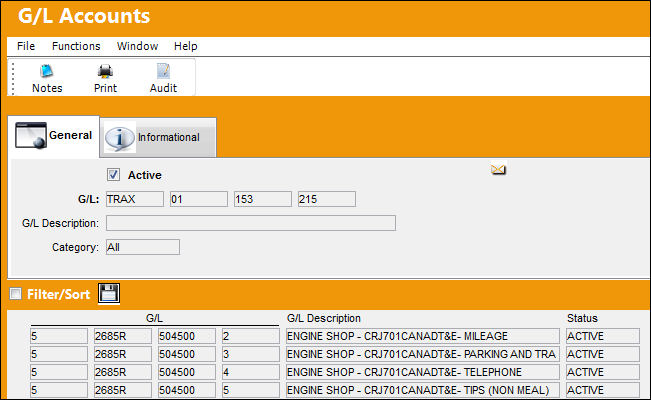Click the Informational tab info bubble icon
The image size is (651, 400).
click(120, 137)
